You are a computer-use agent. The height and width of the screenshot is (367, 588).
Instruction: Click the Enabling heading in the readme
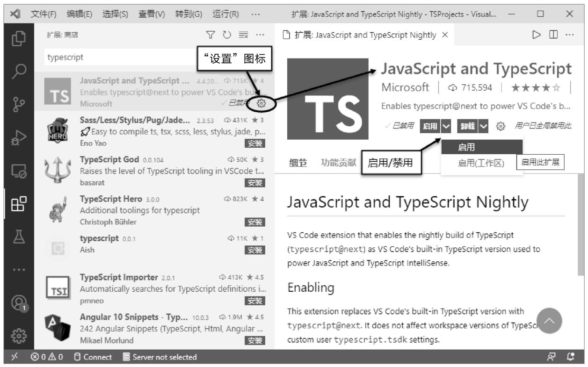311,288
